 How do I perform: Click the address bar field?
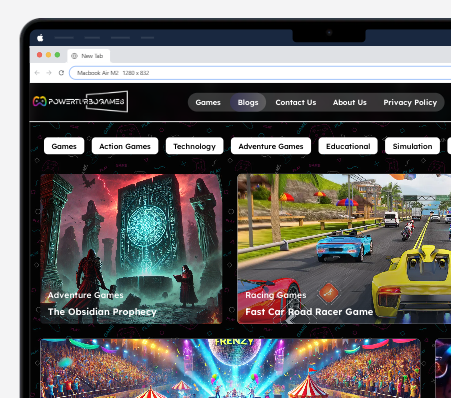point(260,73)
